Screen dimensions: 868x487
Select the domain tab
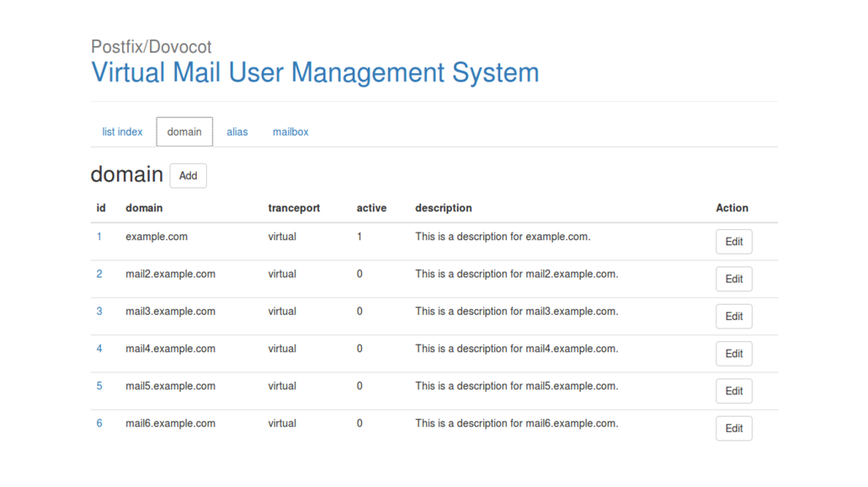[x=184, y=132]
